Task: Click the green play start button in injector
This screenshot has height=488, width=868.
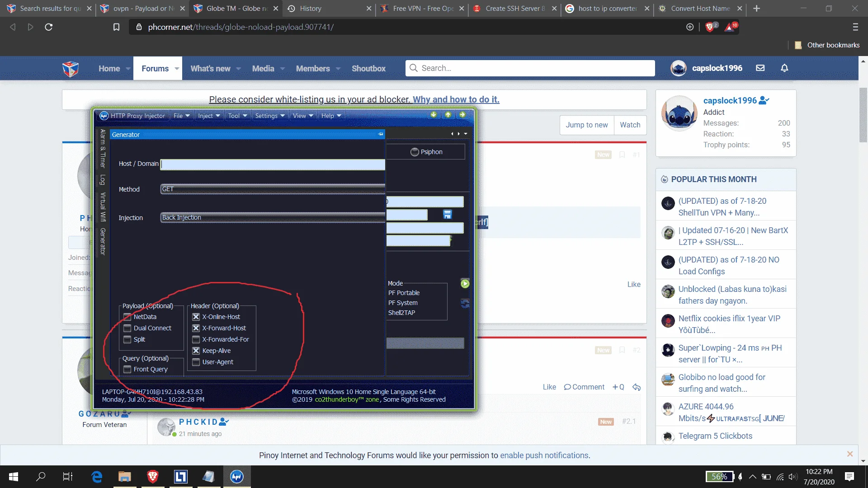Action: tap(465, 283)
